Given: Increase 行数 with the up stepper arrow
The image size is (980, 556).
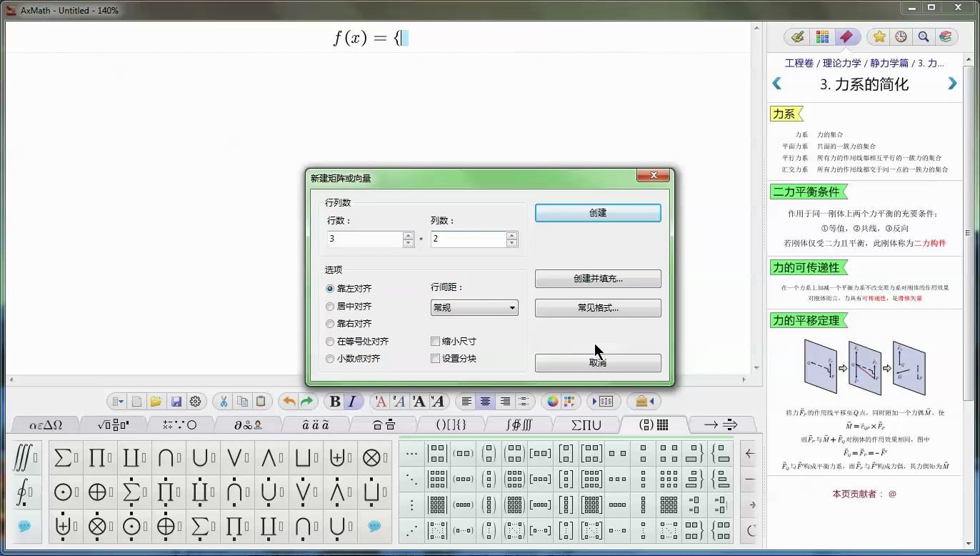Looking at the screenshot, I should (407, 235).
